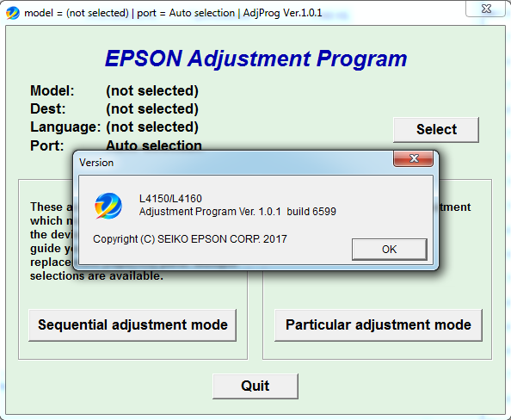Click the Model '(not selected)' value
The height and width of the screenshot is (420, 511).
[x=152, y=90]
